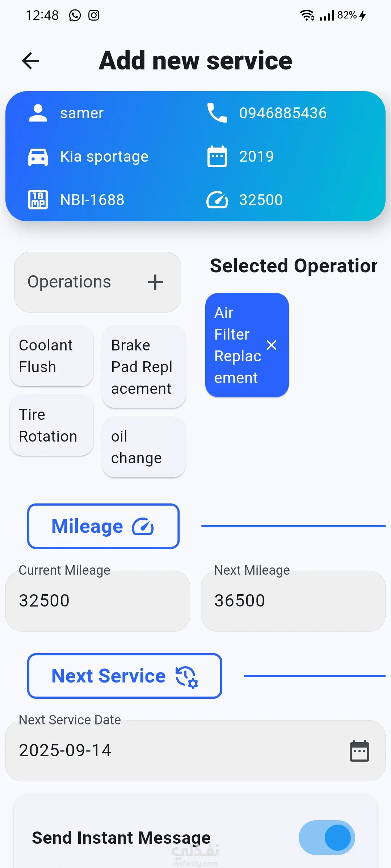Image resolution: width=391 pixels, height=868 pixels.
Task: Edit the Current Mileage field
Action: click(x=98, y=601)
